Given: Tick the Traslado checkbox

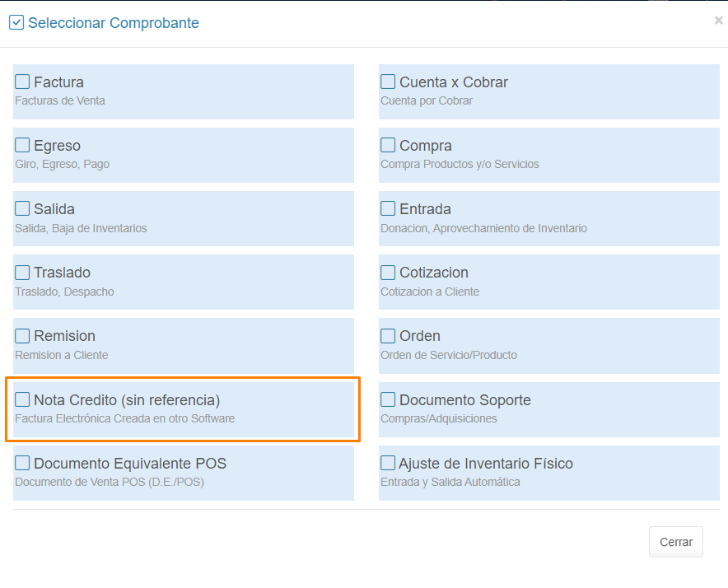Looking at the screenshot, I should [x=22, y=272].
